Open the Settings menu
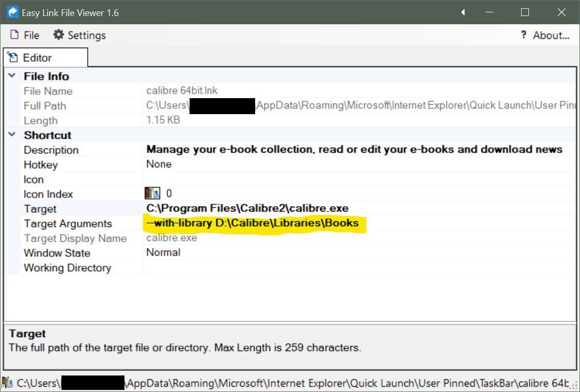 tap(79, 35)
